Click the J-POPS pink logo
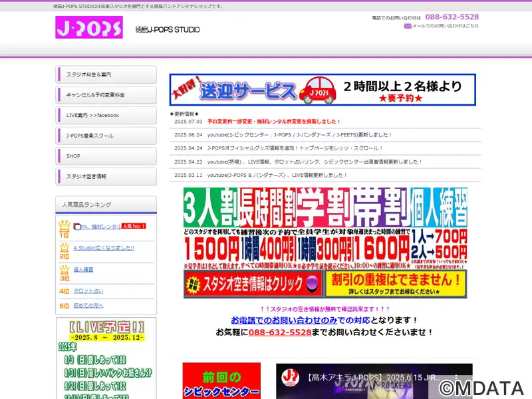Viewport: 532px width, 399px height. pos(89,27)
